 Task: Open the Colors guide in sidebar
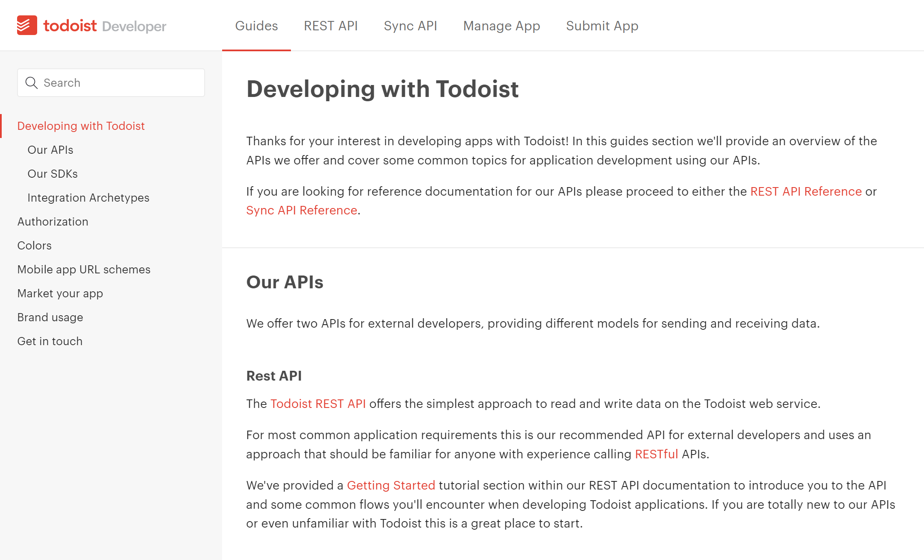tap(35, 246)
